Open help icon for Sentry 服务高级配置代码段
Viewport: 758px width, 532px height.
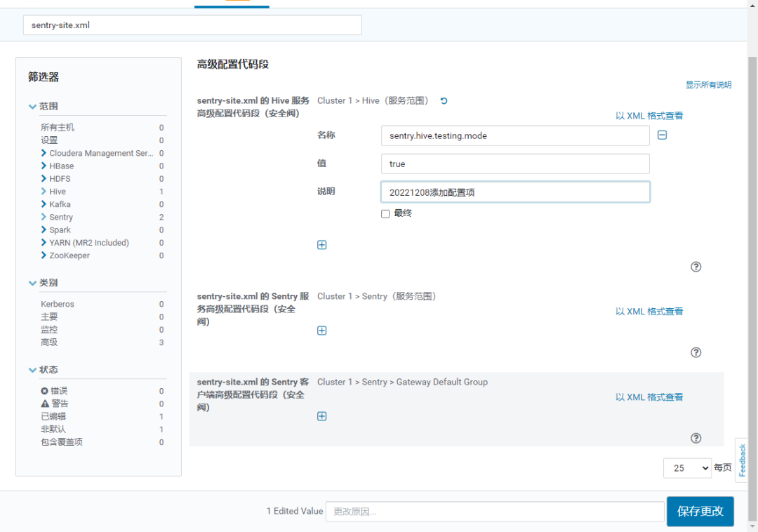click(x=696, y=352)
